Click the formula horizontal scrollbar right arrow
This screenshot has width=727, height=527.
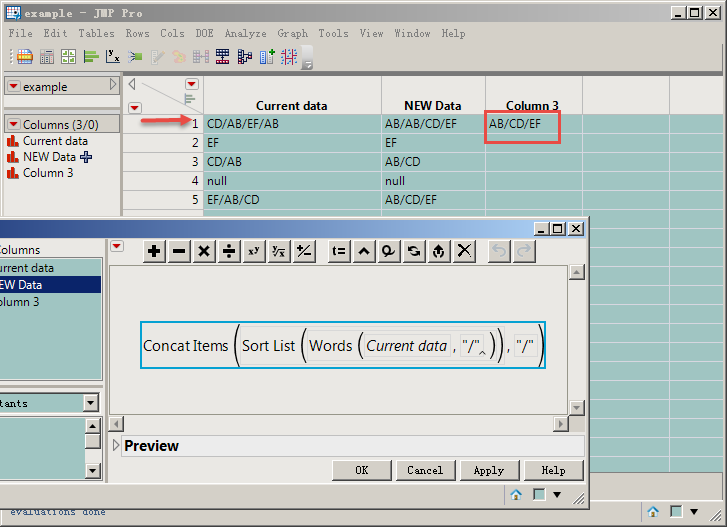coord(561,424)
